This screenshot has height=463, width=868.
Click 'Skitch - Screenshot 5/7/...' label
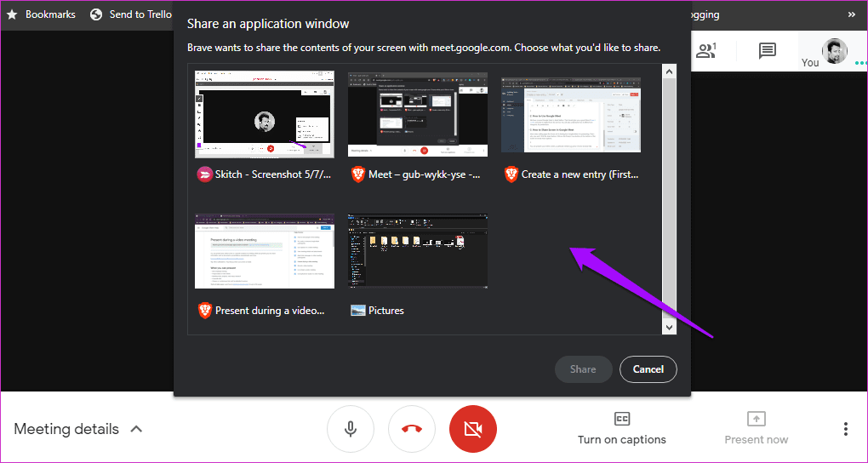tap(274, 174)
